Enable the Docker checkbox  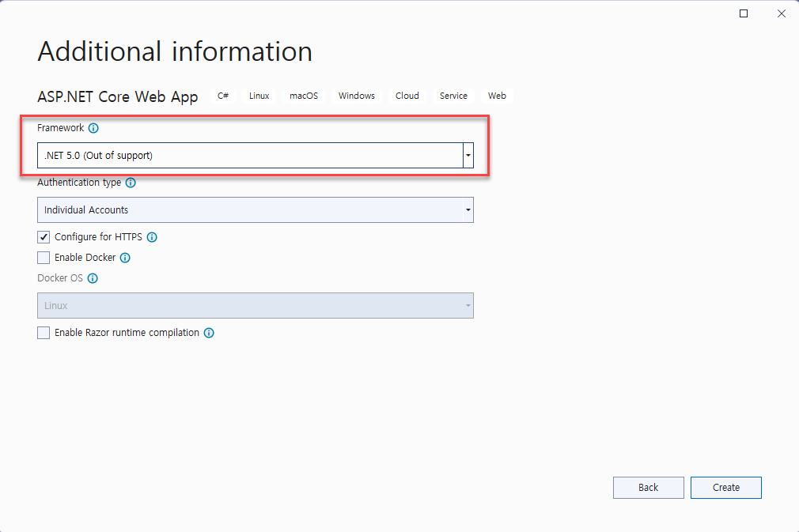44,258
